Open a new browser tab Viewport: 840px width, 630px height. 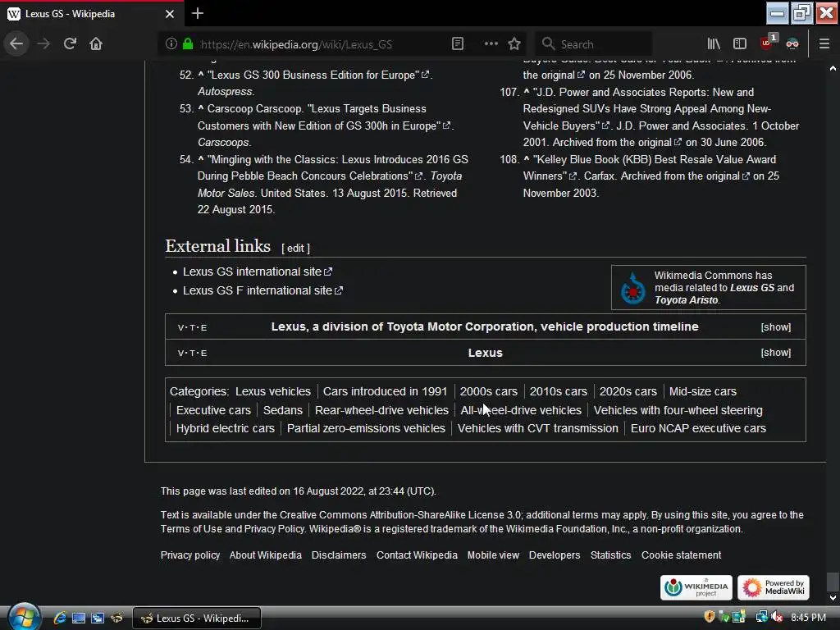pyautogui.click(x=197, y=13)
